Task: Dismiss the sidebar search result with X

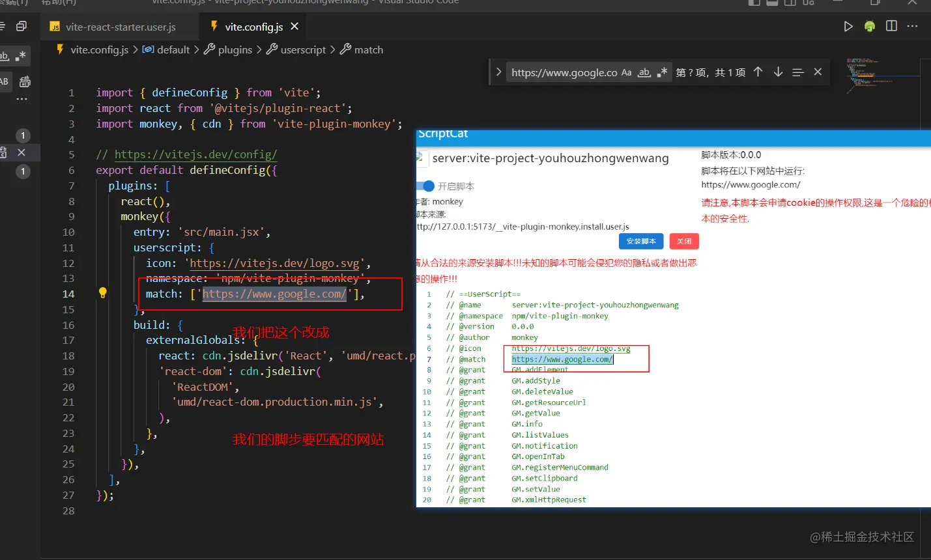Action: click(x=21, y=152)
